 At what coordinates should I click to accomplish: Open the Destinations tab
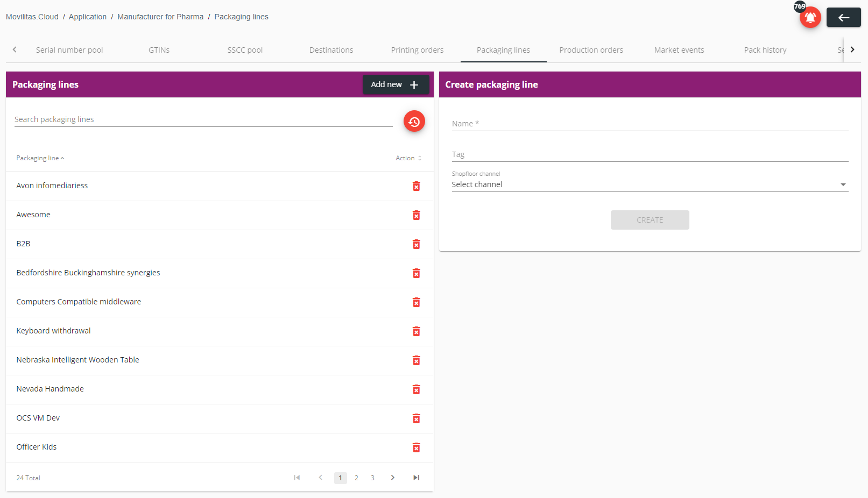coord(331,50)
